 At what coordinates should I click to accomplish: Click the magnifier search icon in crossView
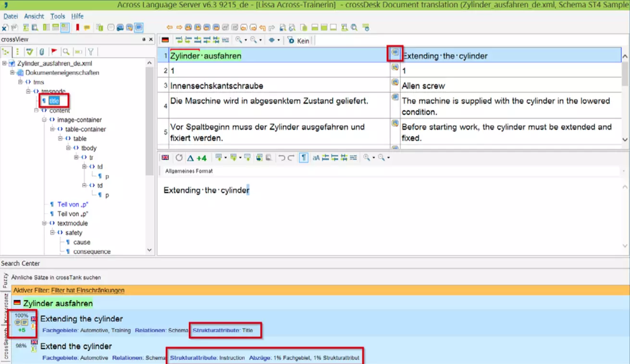click(x=66, y=52)
